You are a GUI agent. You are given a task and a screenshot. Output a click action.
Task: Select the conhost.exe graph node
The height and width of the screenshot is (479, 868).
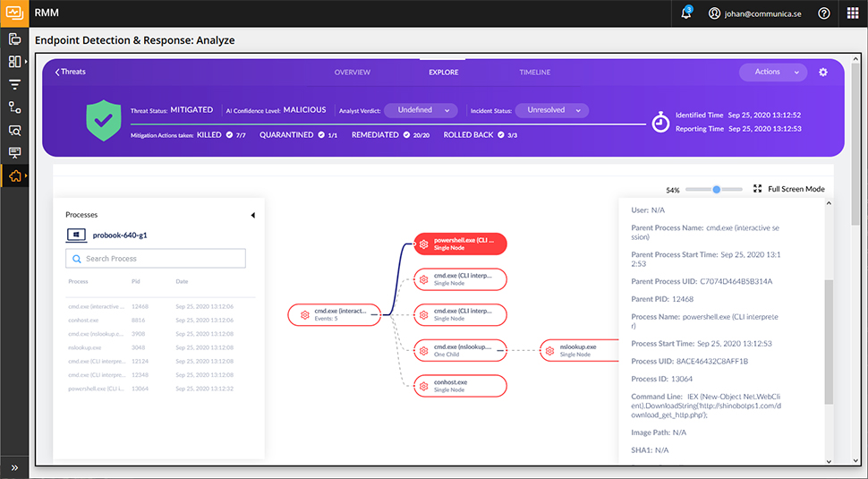click(461, 386)
